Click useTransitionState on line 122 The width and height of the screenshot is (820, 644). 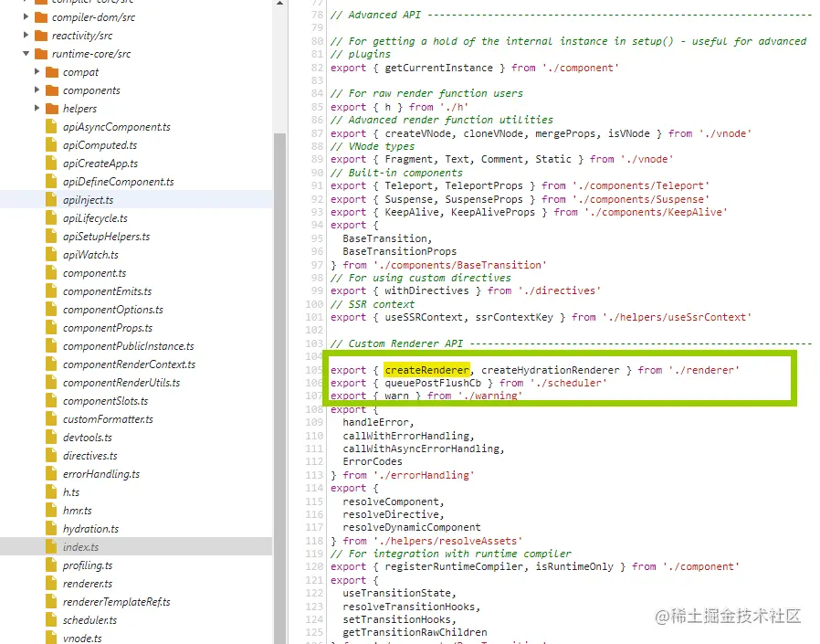click(396, 593)
